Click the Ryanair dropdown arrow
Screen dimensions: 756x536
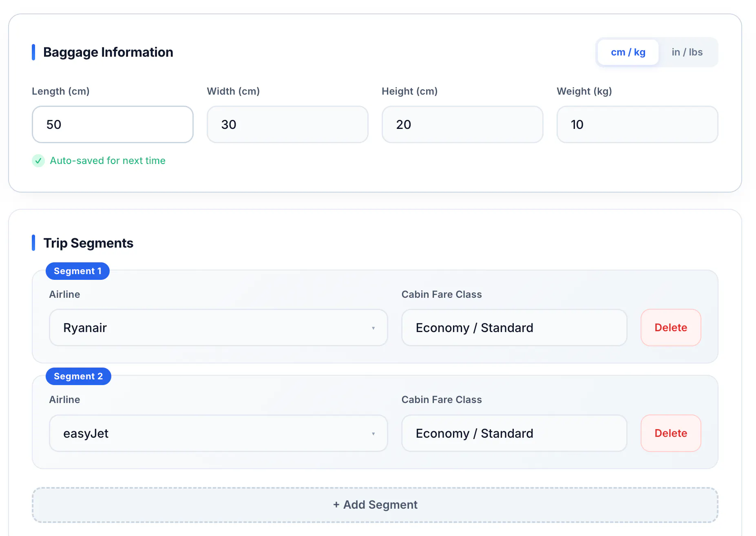(x=373, y=328)
